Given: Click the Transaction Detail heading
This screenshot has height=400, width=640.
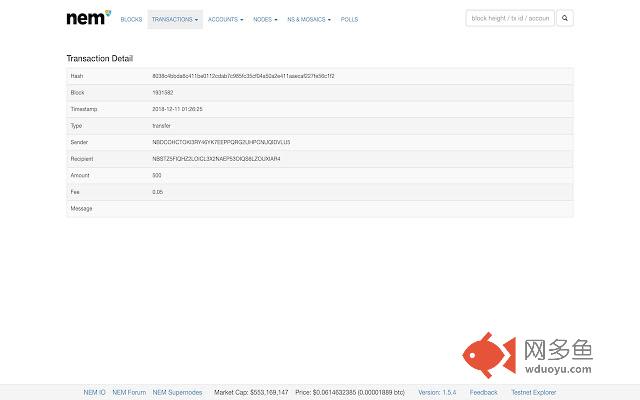Looking at the screenshot, I should (x=100, y=58).
